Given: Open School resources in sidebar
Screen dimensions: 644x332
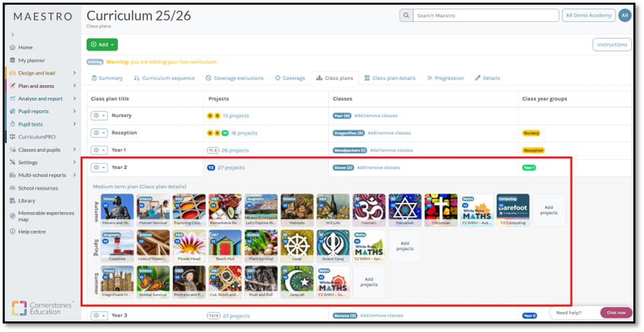Looking at the screenshot, I should click(38, 188).
